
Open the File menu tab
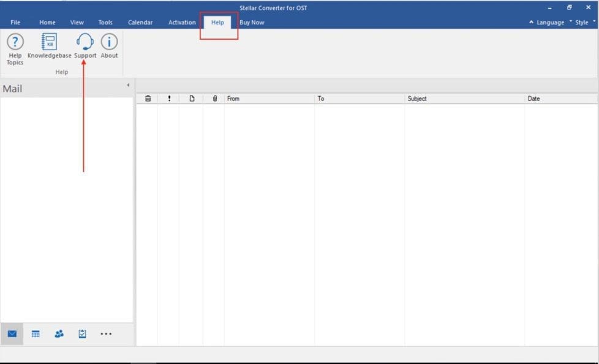click(15, 23)
